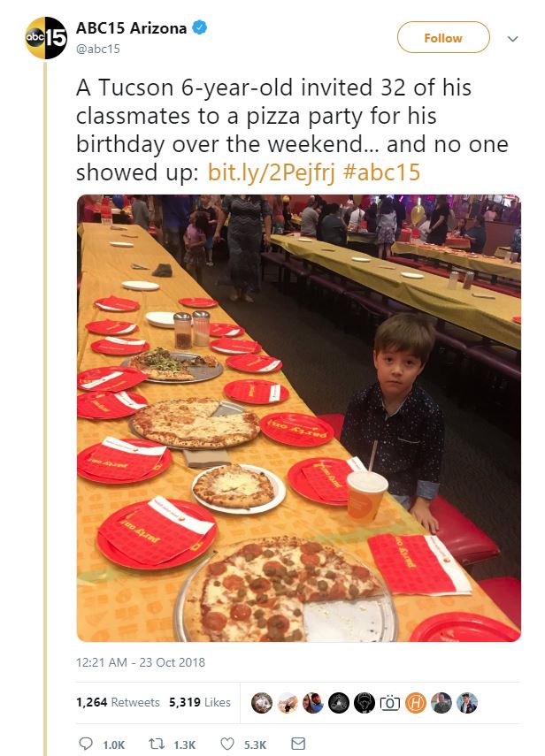Click the @abc15 handle
Screen dimensions: 545x756
click(x=98, y=49)
